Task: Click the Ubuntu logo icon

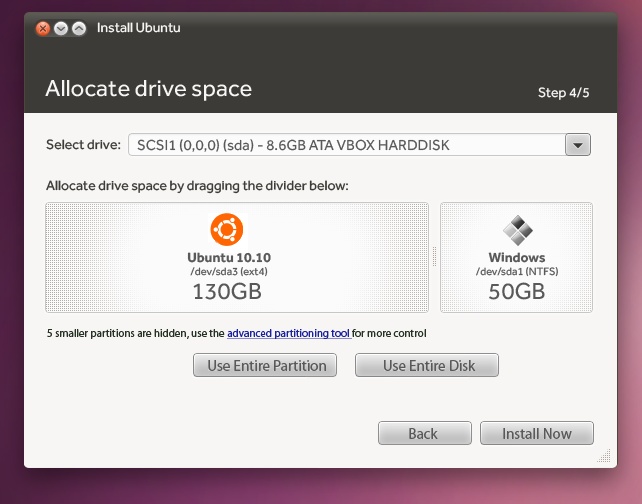Action: (x=226, y=229)
